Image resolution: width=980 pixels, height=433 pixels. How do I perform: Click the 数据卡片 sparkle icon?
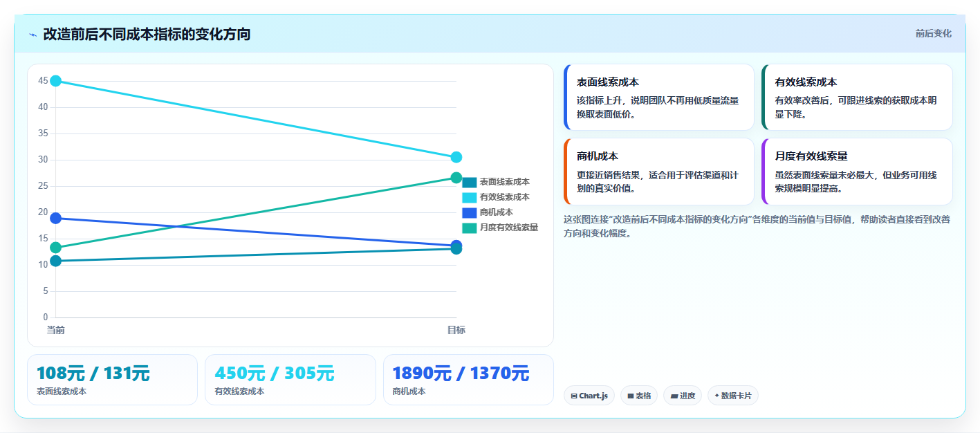pyautogui.click(x=716, y=396)
